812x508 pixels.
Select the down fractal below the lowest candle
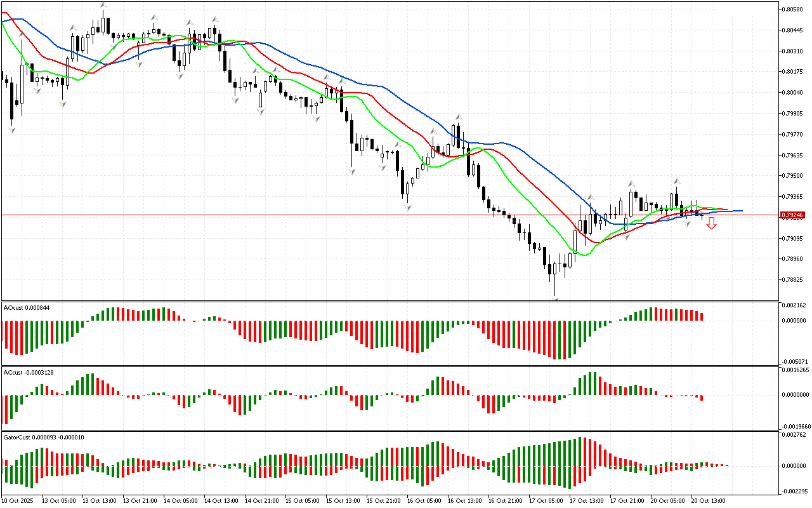tap(555, 298)
